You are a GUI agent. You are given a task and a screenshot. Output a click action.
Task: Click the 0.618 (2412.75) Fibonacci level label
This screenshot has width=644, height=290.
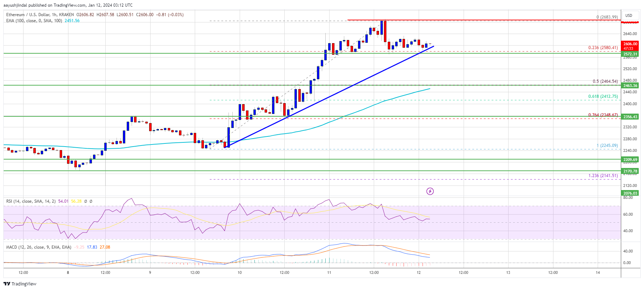(x=603, y=96)
